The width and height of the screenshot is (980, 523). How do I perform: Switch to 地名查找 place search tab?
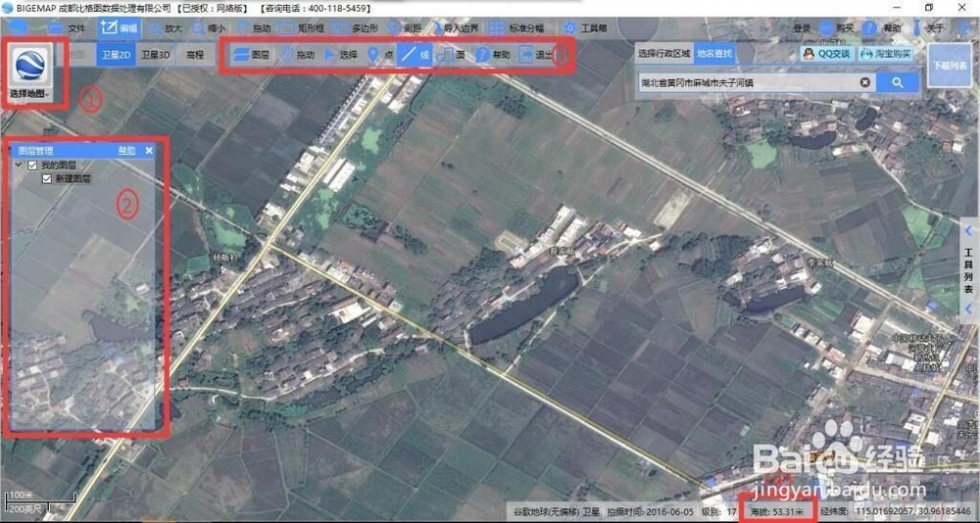pos(715,54)
